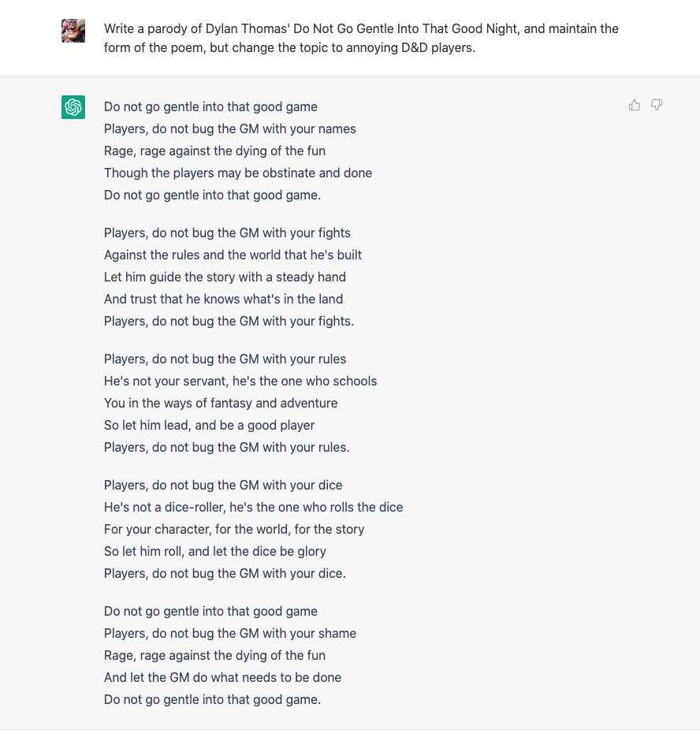The image size is (700, 741).
Task: Click the line 'So let him roll, and let the dice be glory'
Action: (215, 552)
